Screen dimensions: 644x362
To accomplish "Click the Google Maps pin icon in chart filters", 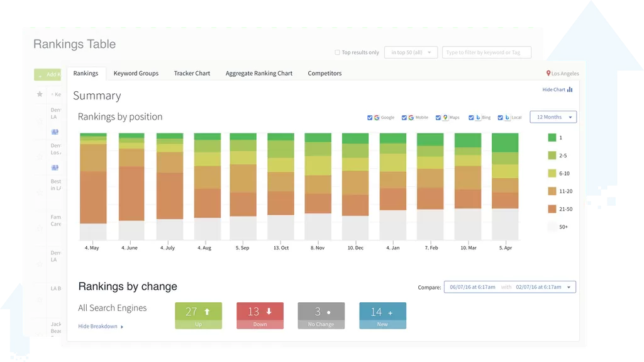I will pos(445,118).
